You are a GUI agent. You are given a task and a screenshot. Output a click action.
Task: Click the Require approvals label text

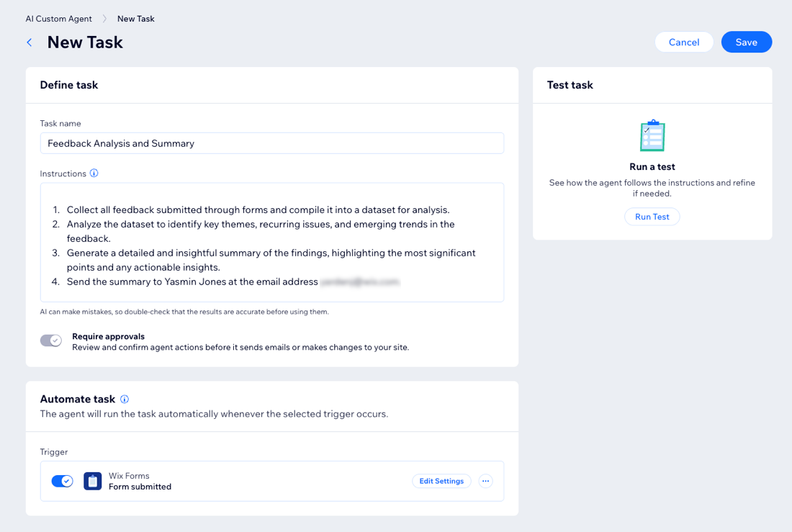pos(108,336)
